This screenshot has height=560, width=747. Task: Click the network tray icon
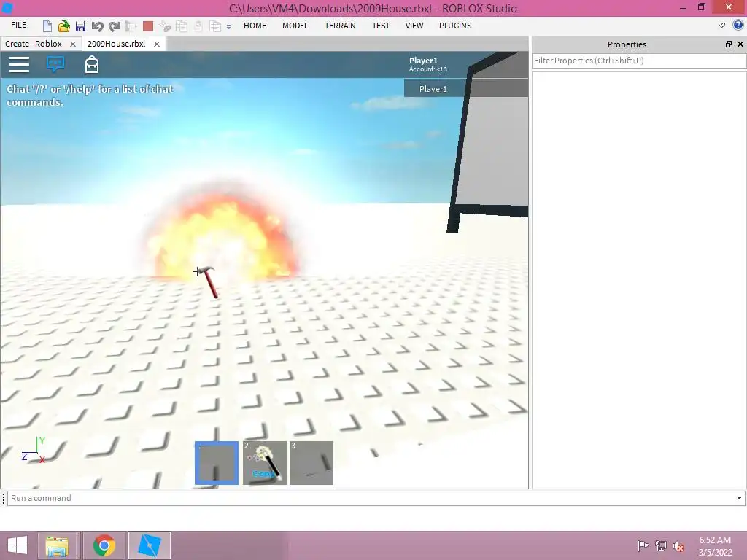point(661,546)
